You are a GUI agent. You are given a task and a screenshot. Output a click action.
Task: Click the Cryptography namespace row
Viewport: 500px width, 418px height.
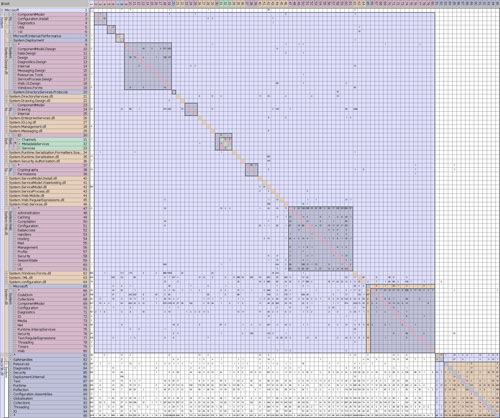coord(52,170)
